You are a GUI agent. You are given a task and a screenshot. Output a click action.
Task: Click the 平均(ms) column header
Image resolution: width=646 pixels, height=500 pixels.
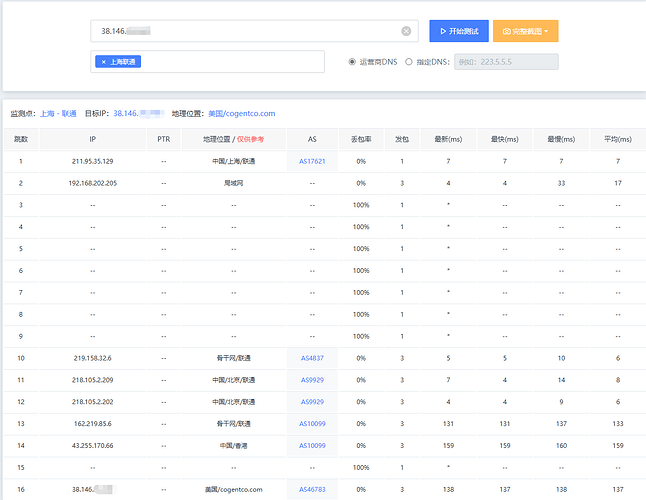tap(618, 139)
